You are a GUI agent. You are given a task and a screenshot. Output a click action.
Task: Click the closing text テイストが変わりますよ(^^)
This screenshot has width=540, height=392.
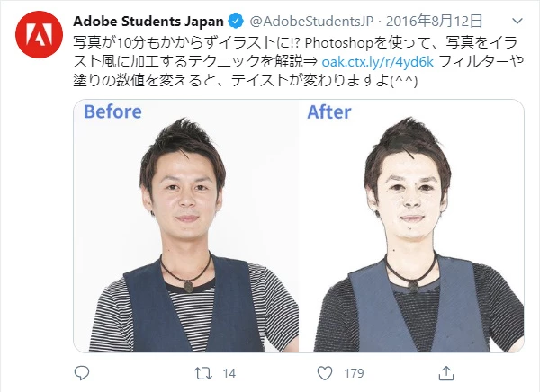point(324,81)
